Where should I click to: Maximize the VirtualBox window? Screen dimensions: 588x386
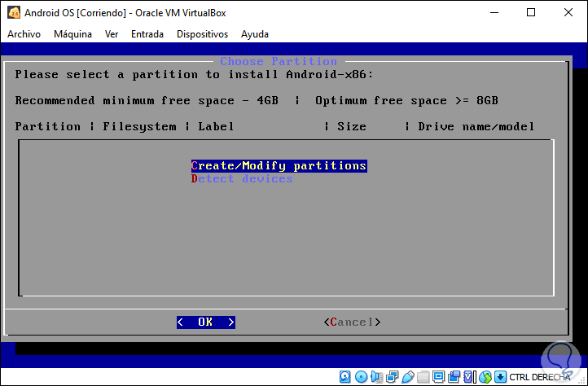[531, 12]
